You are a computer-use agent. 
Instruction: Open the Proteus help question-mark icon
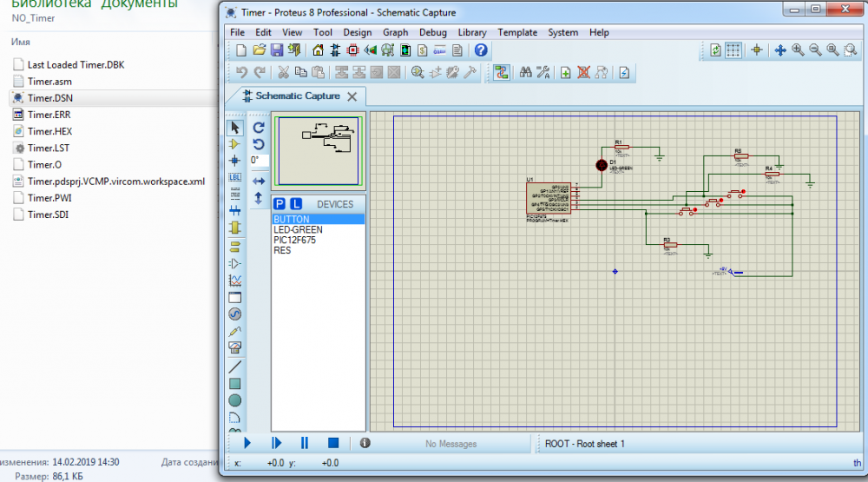pos(481,50)
